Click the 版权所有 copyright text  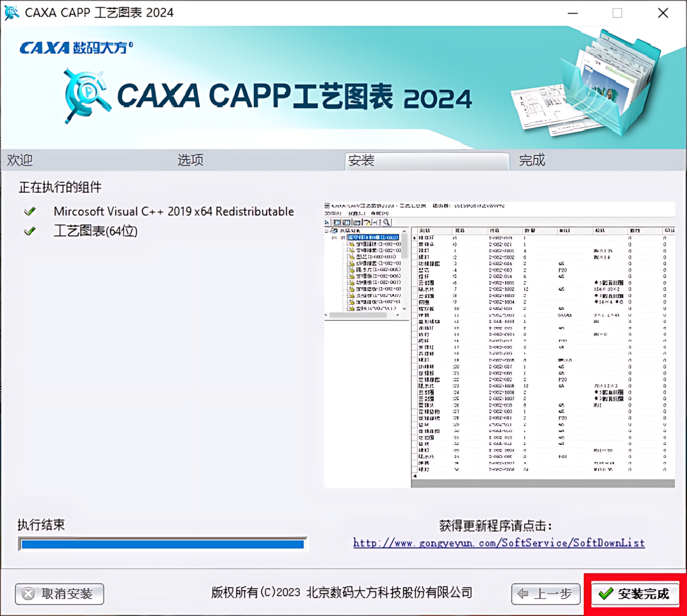pos(342,592)
